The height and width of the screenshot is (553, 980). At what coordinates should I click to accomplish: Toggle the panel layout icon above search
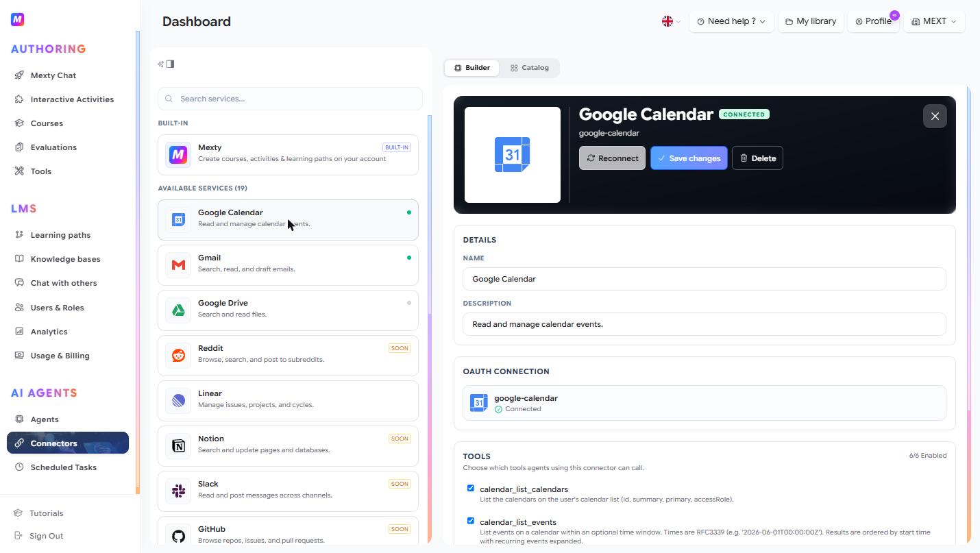[x=171, y=64]
